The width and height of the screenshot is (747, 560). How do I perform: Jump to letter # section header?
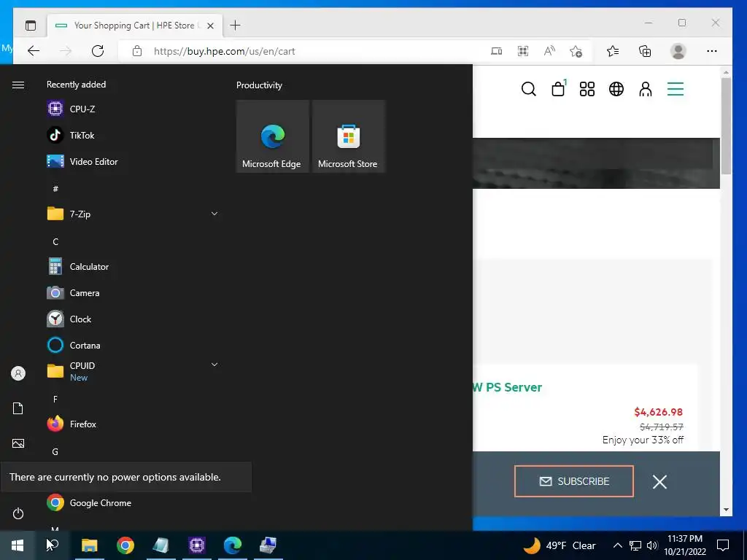click(x=55, y=189)
